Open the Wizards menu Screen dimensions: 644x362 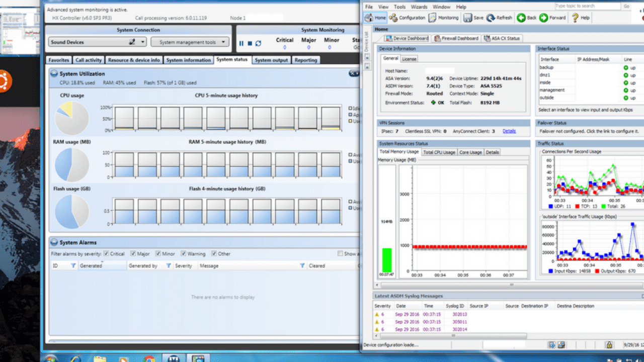(419, 7)
